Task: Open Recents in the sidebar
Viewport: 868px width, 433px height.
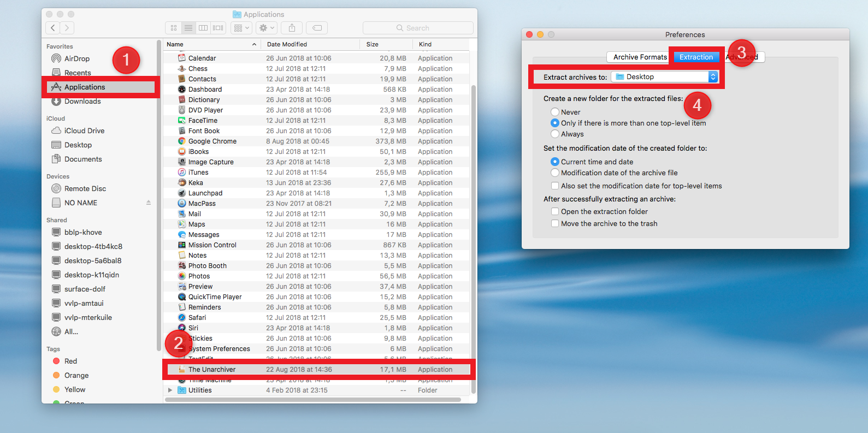Action: click(78, 73)
